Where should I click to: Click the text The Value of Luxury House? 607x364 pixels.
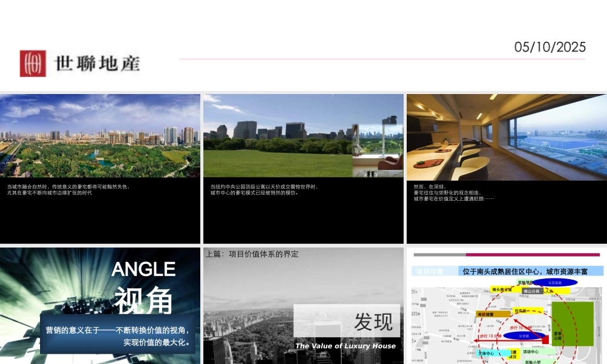point(345,346)
